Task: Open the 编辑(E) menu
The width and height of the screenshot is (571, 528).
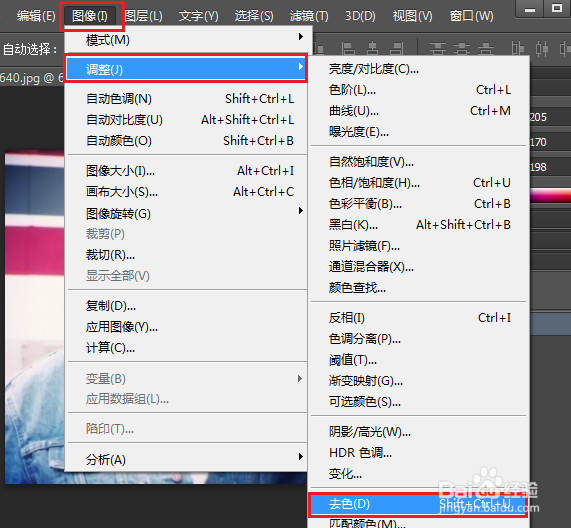Action: click(x=36, y=16)
